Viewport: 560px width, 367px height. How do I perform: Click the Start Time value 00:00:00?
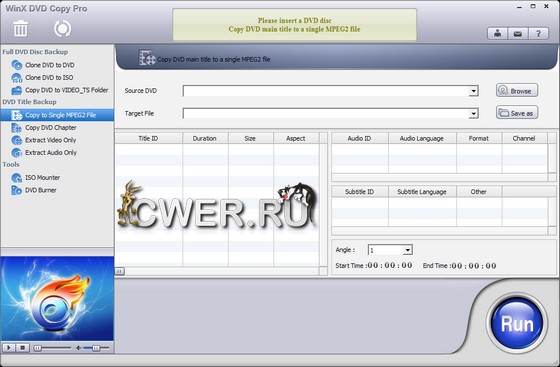(390, 266)
